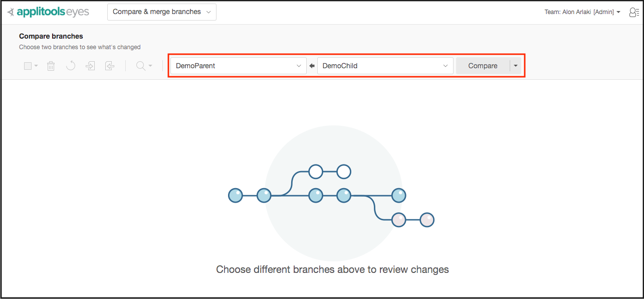The width and height of the screenshot is (644, 299).
Task: Open the search tool icon
Action: pos(141,65)
